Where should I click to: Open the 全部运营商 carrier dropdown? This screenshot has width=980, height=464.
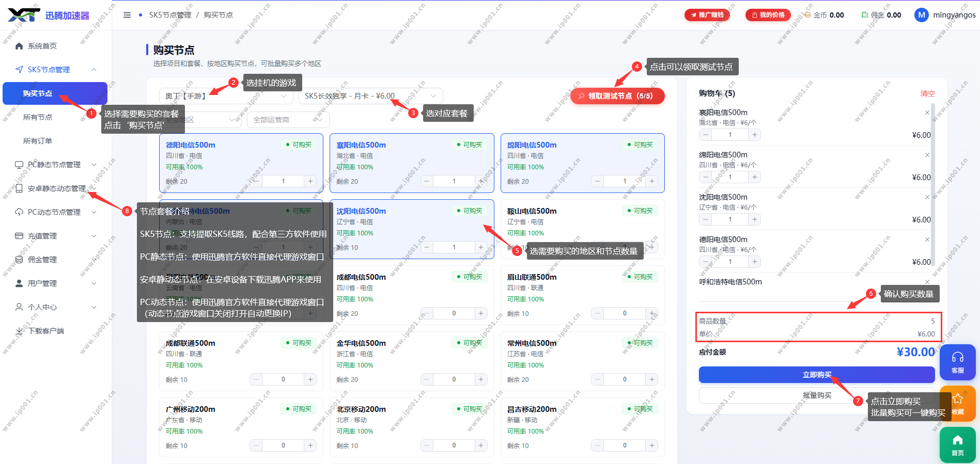pos(288,120)
